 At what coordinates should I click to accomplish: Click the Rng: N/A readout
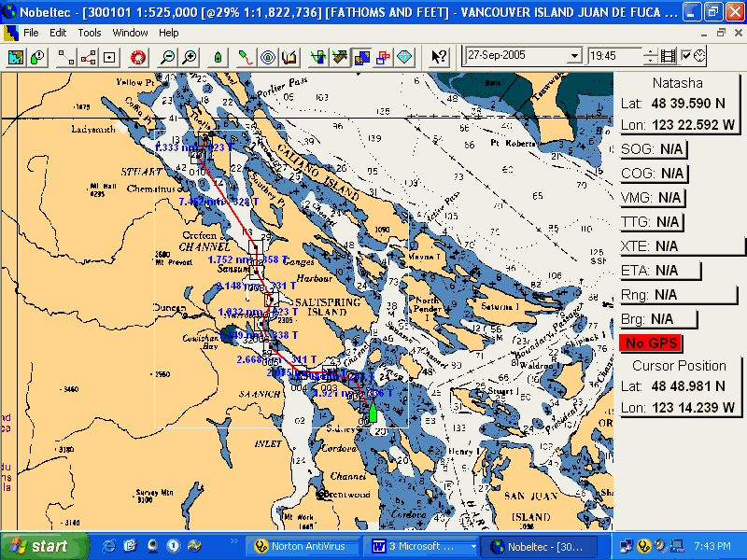click(679, 295)
